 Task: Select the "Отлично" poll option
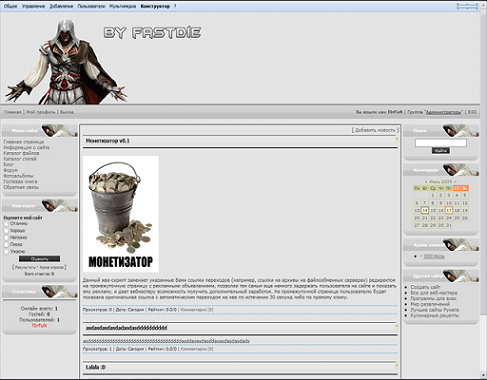[6, 224]
